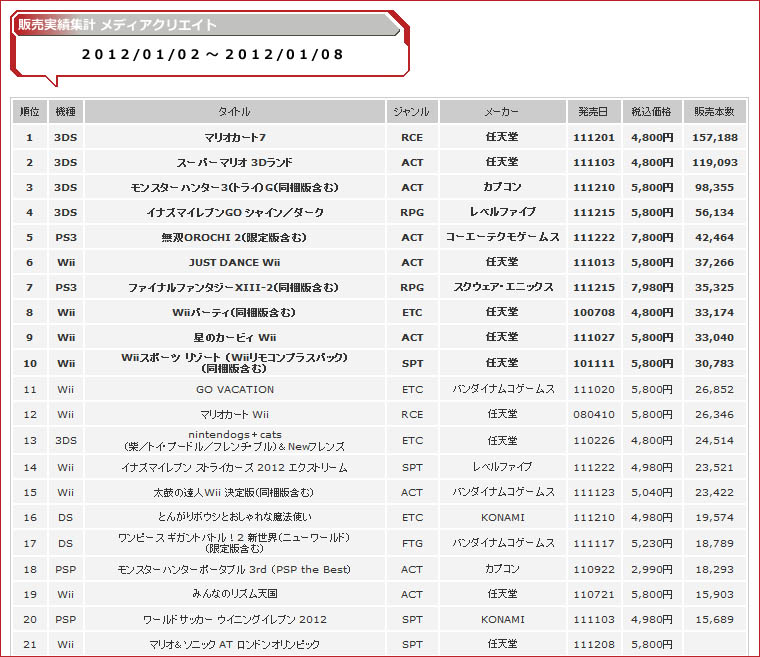Select title マリオ&ソニック AT ロンドンオリンピック
This screenshot has width=760, height=657.
click(235, 644)
